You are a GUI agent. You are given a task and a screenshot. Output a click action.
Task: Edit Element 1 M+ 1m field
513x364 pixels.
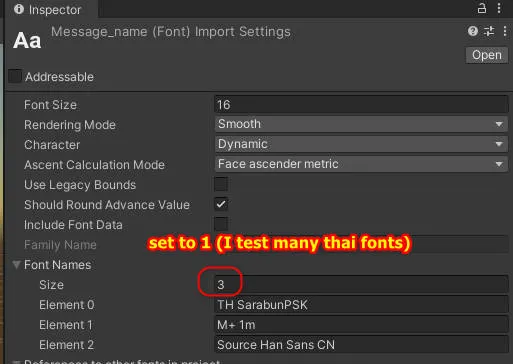(x=361, y=325)
